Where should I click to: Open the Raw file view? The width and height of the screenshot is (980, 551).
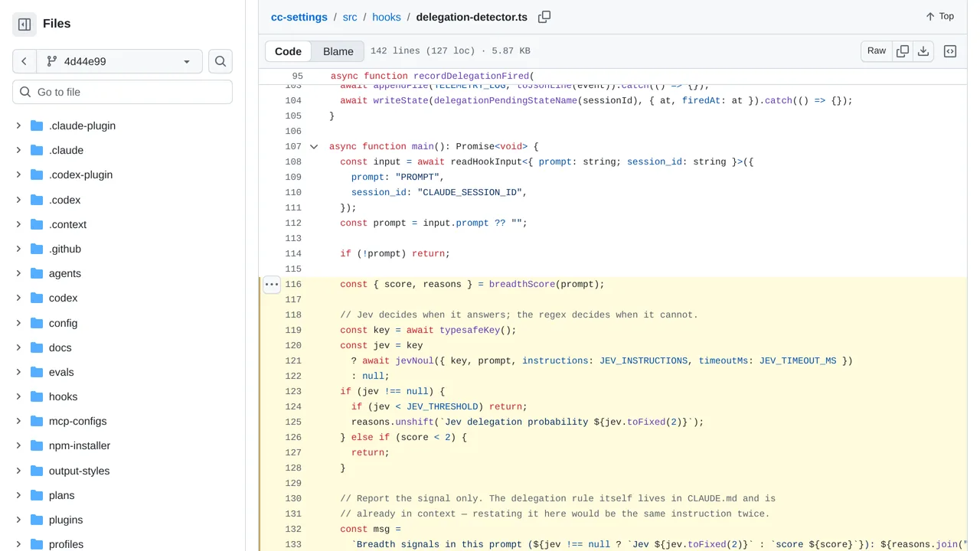click(x=877, y=51)
